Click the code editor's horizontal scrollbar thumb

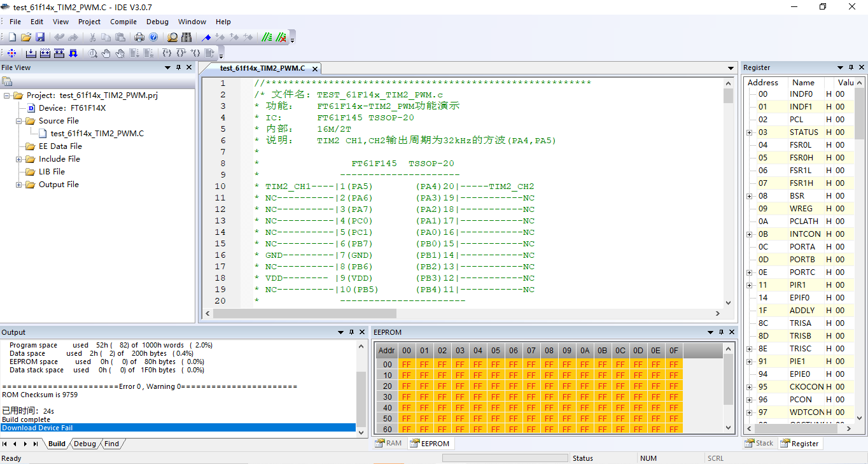click(304, 313)
